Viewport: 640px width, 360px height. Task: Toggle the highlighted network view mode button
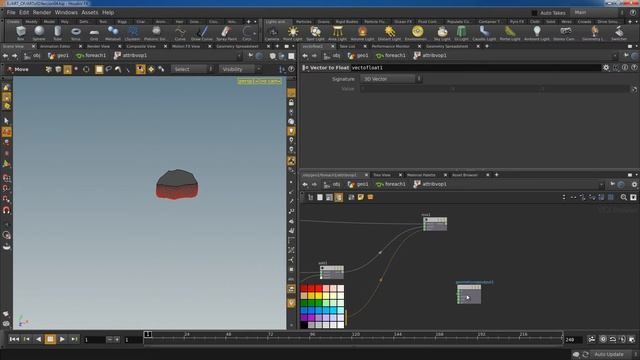[339, 197]
